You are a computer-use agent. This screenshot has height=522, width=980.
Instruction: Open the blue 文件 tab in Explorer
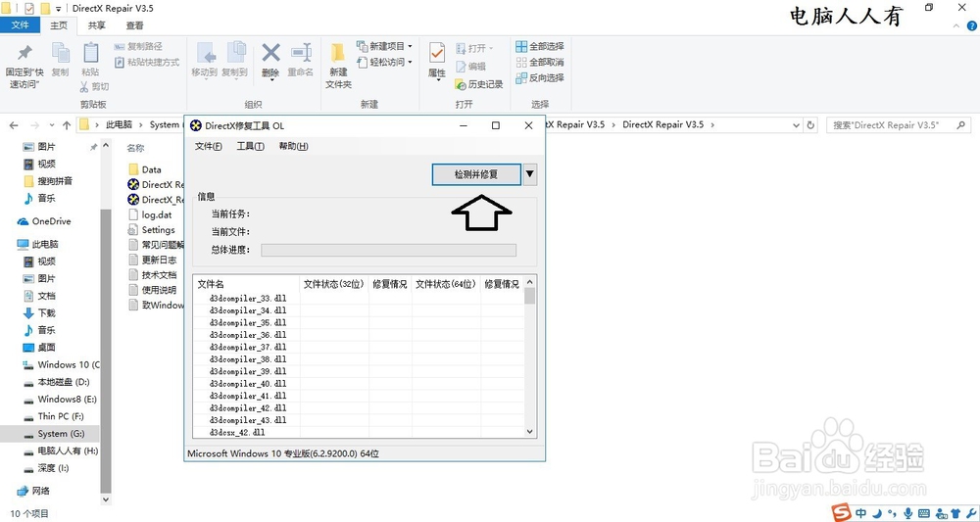20,25
